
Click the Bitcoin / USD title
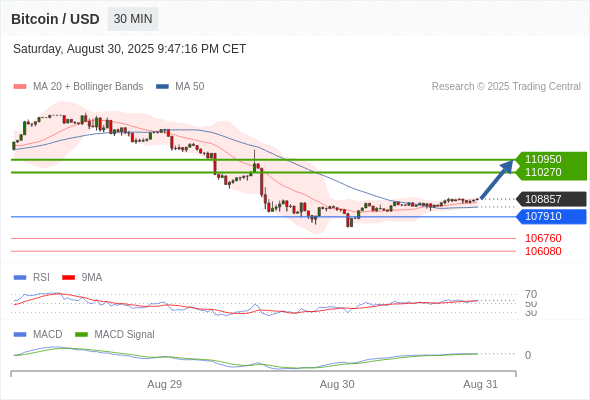[x=55, y=19]
